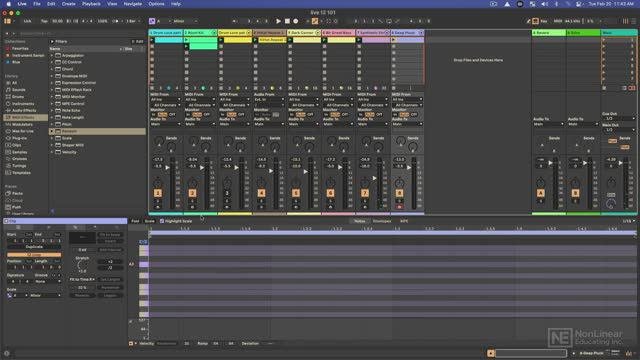Select Audio Effects category in browser
The height and width of the screenshot is (360, 640).
coord(24,110)
